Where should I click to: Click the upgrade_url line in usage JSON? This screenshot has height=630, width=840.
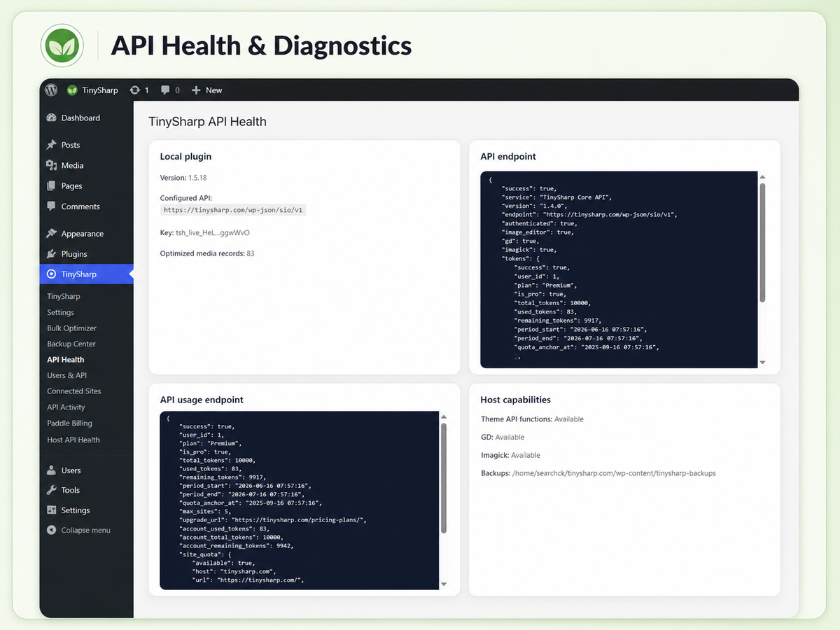pyautogui.click(x=273, y=520)
